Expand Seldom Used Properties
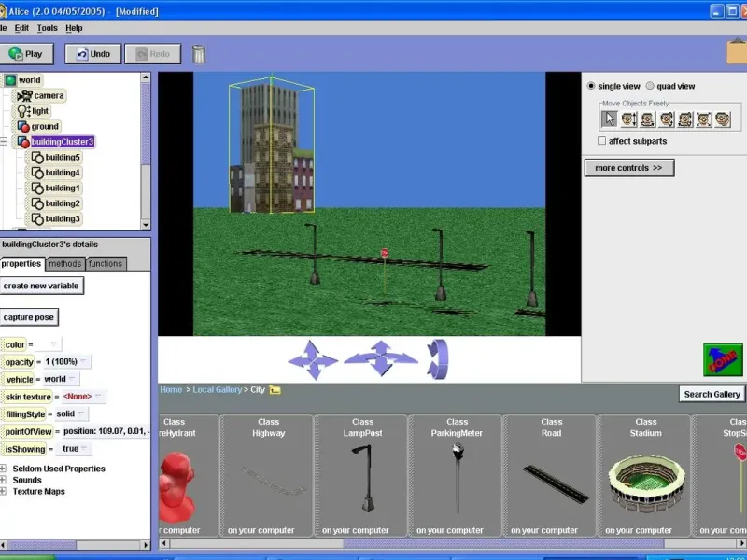 3,469
